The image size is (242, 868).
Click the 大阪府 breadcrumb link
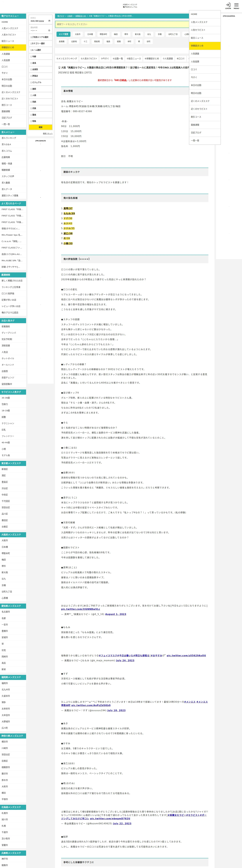70,16
